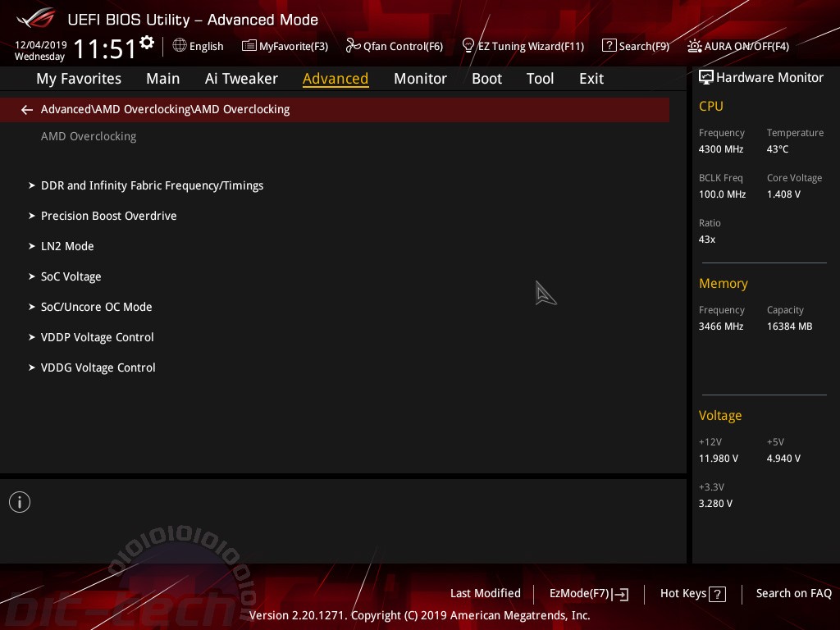Click CPU temperature value 43°C
840x630 pixels.
[x=778, y=149]
